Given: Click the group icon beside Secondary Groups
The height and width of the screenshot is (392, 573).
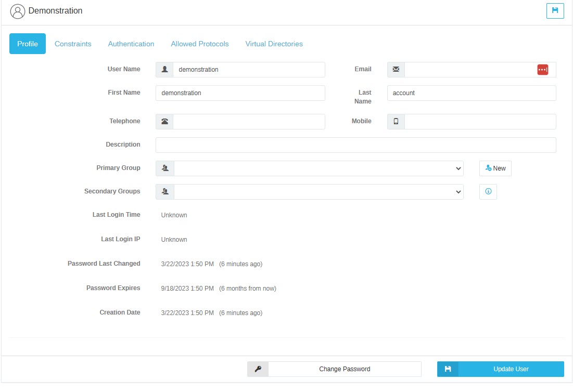Looking at the screenshot, I should tap(165, 192).
